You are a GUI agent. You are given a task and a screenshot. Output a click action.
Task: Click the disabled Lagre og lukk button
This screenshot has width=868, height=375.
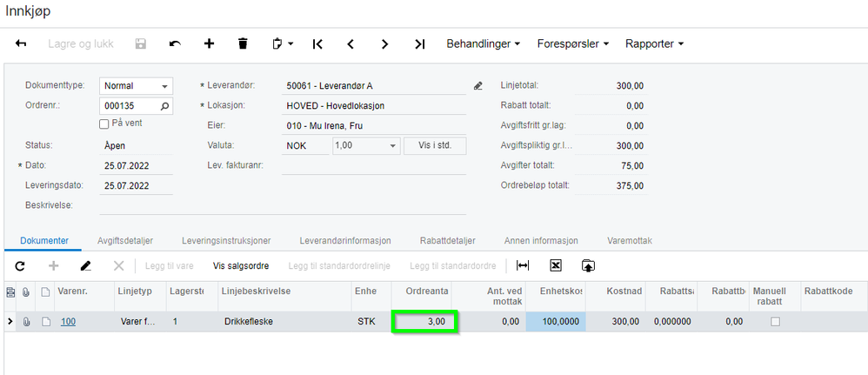(80, 44)
